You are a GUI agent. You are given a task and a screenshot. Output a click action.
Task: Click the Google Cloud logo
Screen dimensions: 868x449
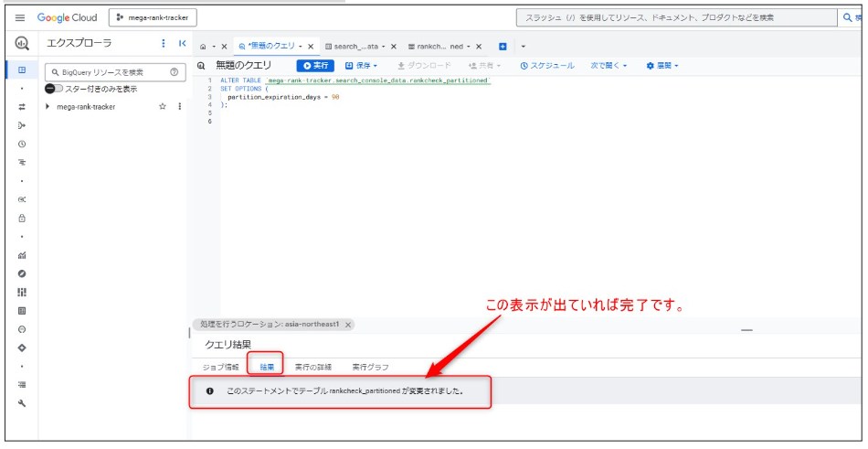tap(67, 17)
